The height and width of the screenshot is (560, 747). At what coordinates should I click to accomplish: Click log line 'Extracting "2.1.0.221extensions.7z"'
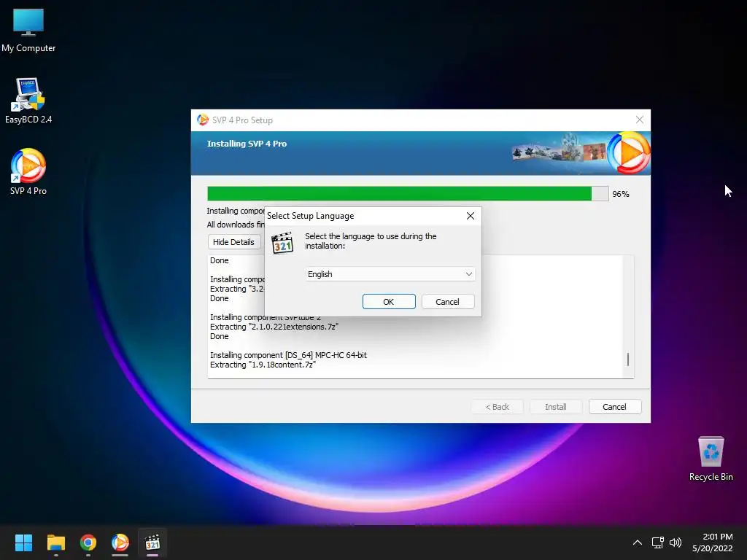274,327
